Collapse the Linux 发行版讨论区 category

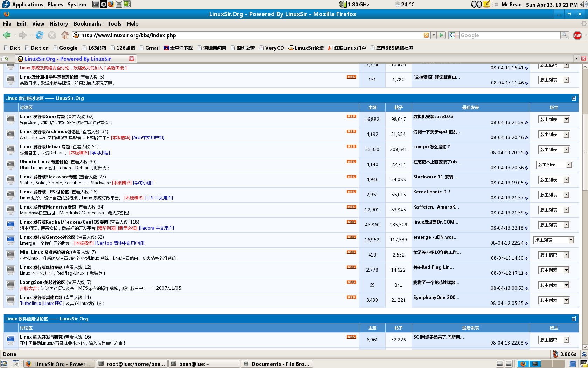pos(574,98)
